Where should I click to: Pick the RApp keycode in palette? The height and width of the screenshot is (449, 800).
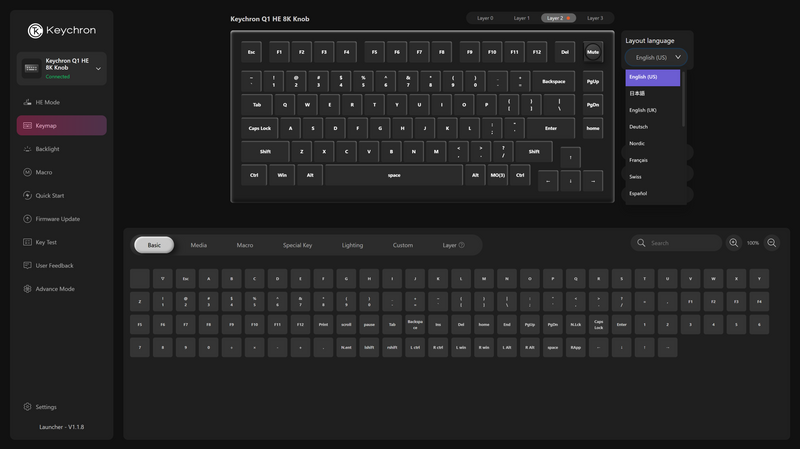coord(576,347)
